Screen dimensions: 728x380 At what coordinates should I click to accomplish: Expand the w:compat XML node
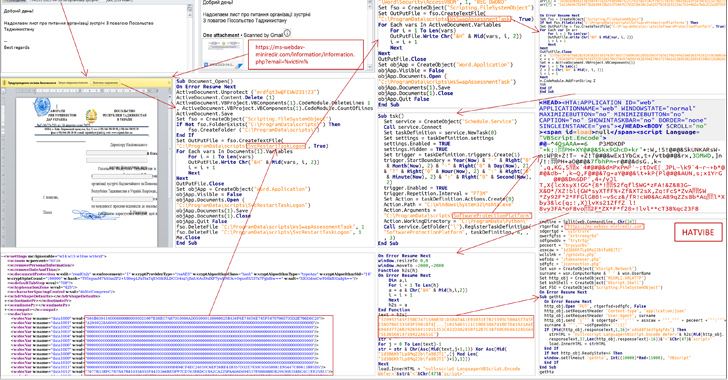6,309
